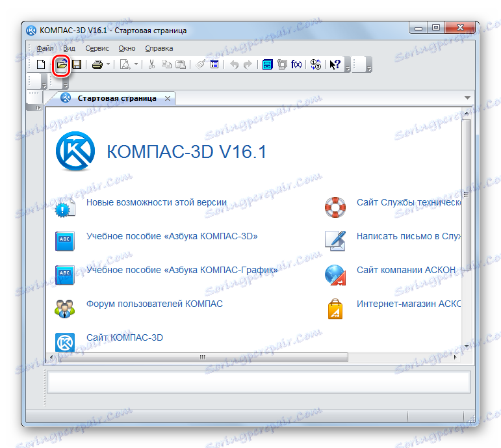Click the lifebuoy support icon

335,207
